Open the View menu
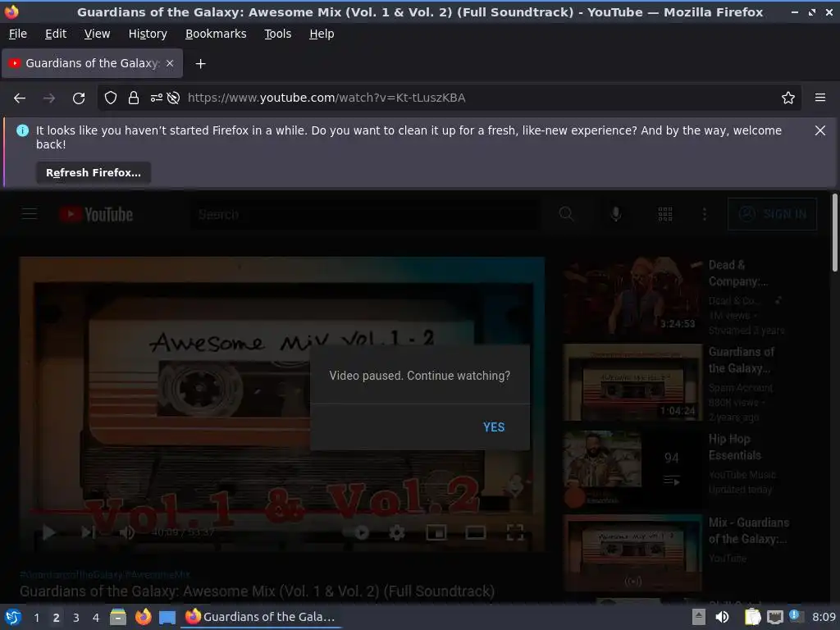Viewport: 840px width, 630px height. tap(97, 34)
